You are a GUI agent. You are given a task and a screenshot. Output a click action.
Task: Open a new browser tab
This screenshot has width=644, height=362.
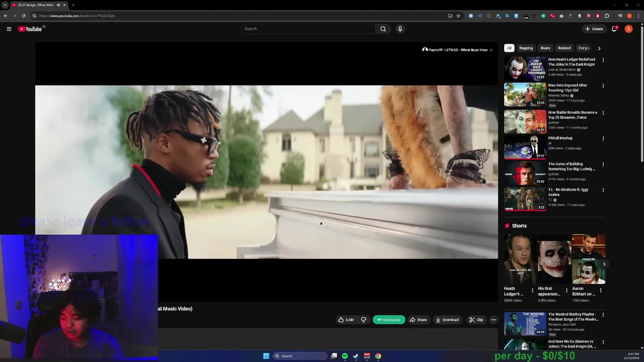(73, 5)
